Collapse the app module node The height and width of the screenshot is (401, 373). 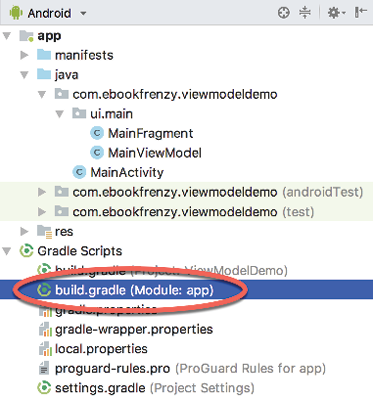point(7,36)
